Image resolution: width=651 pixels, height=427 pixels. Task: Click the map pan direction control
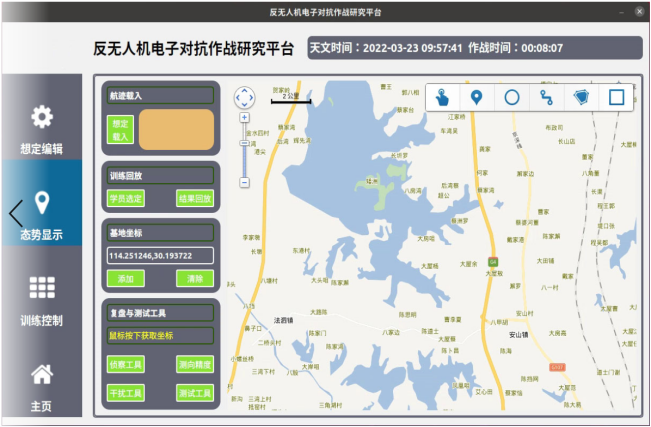tap(245, 98)
